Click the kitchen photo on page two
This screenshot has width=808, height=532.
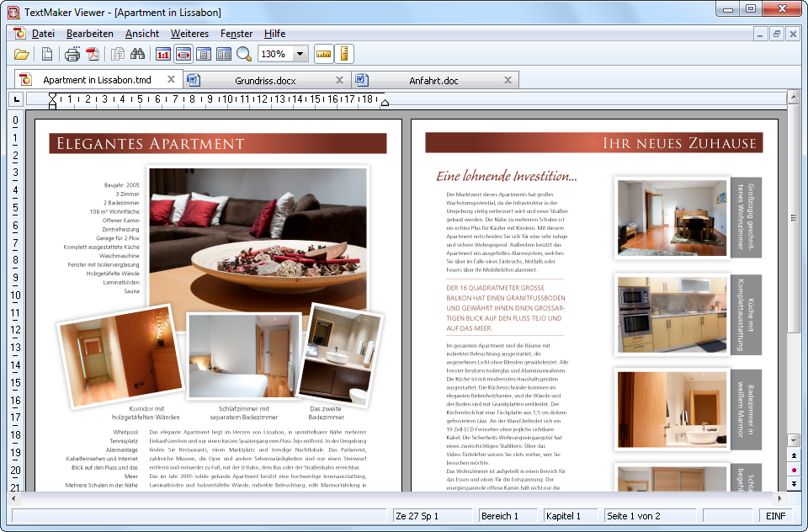tap(672, 315)
